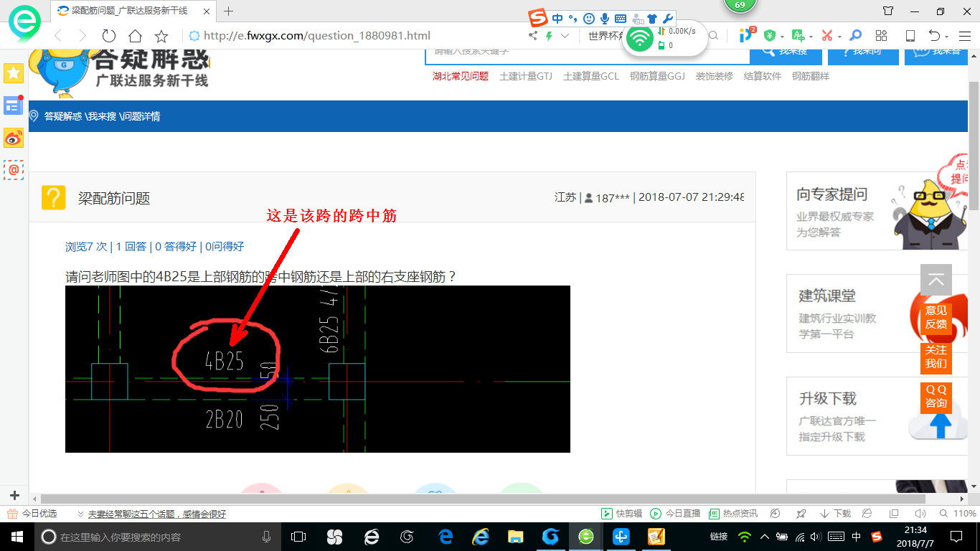The width and height of the screenshot is (980, 551).
Task: Bookmark this page with the star icon
Action: (161, 36)
